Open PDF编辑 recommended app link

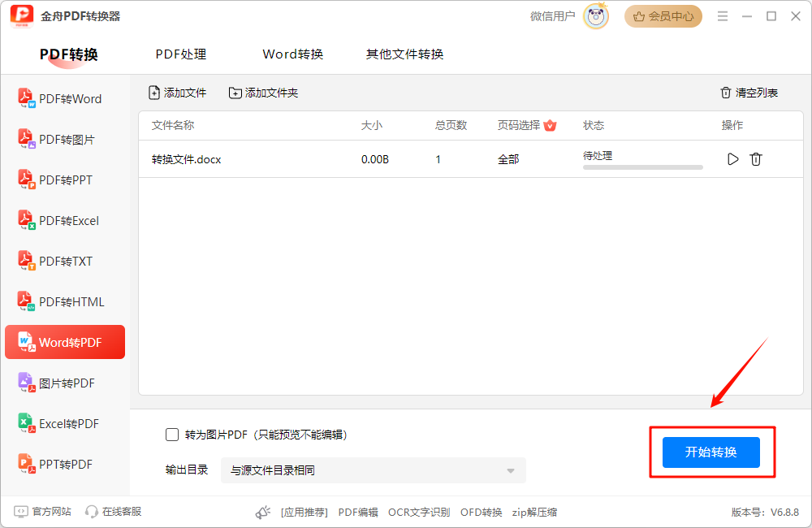point(358,513)
